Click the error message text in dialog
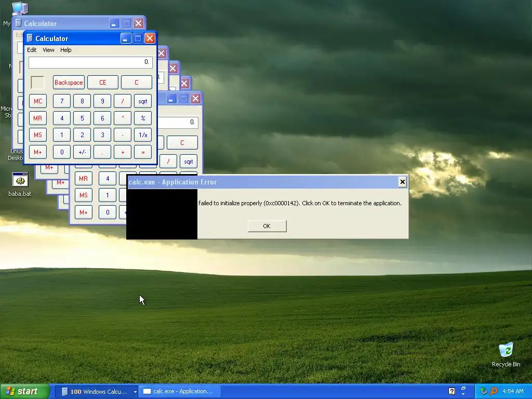 click(300, 203)
